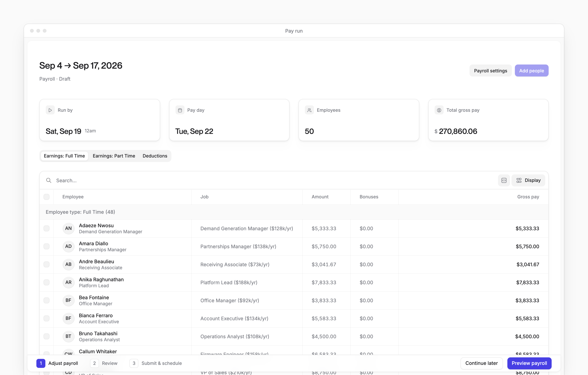Tick the checkbox beside Anika Raghunathan
Screen dimensions: 588x375
[46, 283]
